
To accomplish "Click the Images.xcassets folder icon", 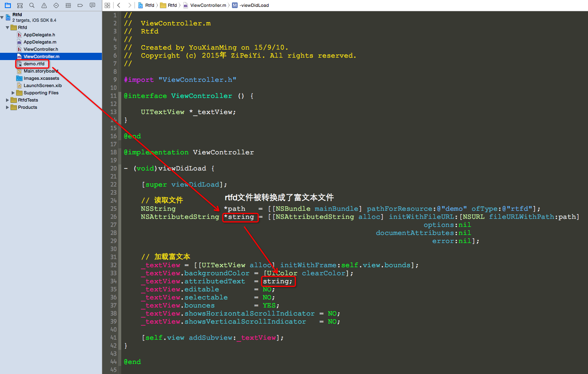I will pyautogui.click(x=19, y=78).
